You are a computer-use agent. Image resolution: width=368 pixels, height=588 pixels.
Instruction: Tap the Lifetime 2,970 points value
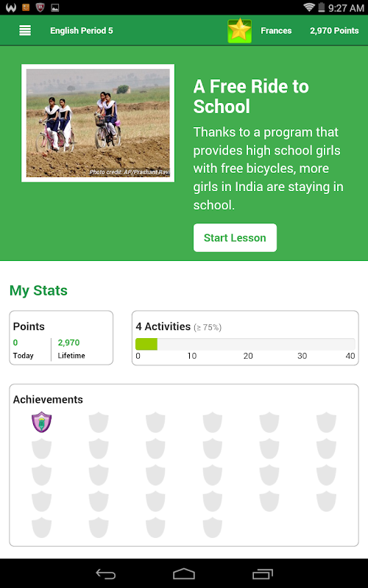[x=68, y=343]
